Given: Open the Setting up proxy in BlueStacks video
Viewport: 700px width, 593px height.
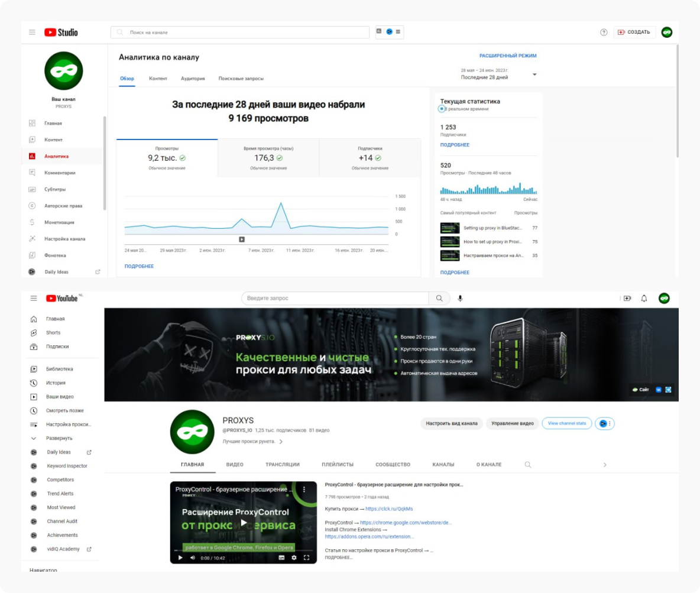Looking at the screenshot, I should (489, 228).
